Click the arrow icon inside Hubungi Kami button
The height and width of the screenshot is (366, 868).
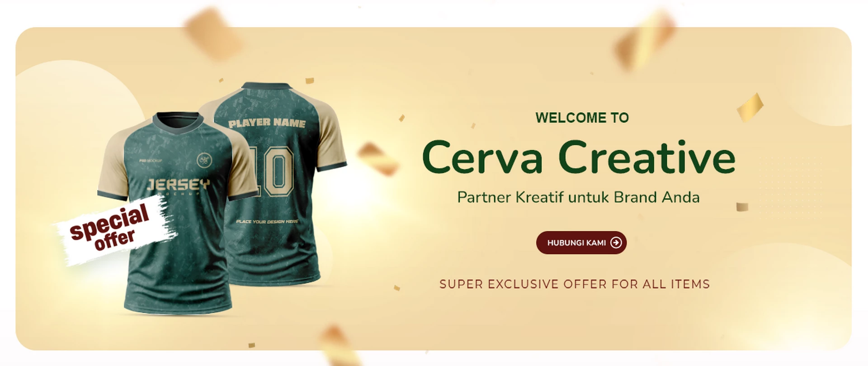(616, 243)
